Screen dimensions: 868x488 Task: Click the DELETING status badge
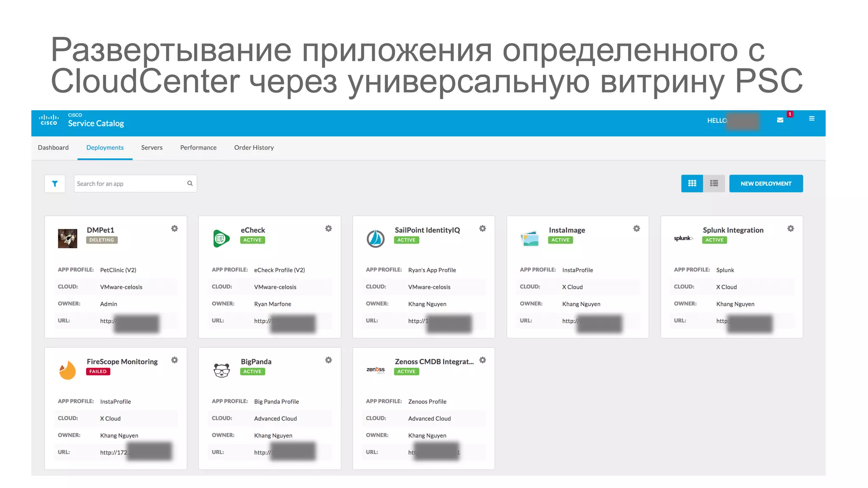[x=102, y=240]
